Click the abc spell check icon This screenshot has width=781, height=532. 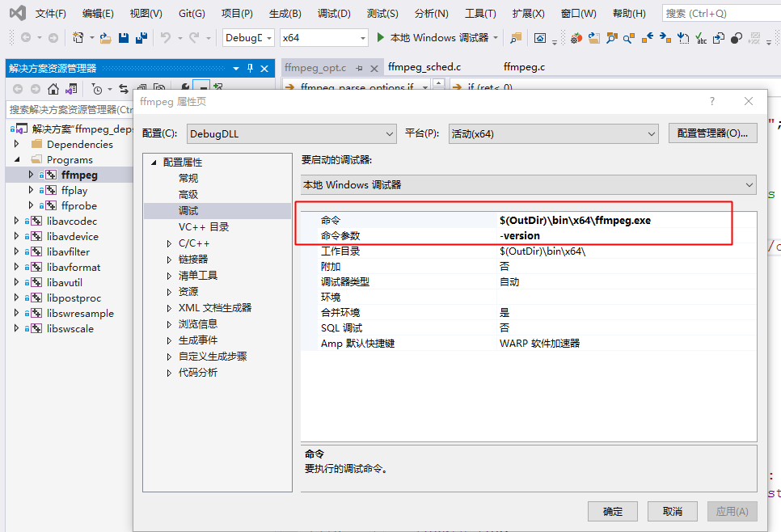tap(701, 38)
